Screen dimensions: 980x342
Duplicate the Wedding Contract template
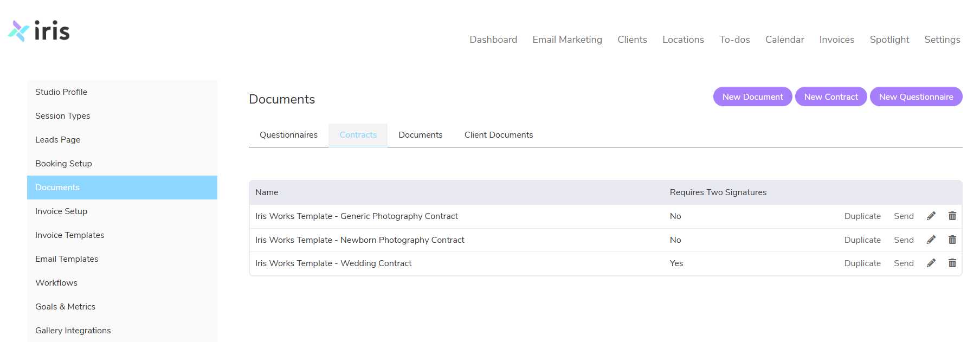[x=862, y=263]
